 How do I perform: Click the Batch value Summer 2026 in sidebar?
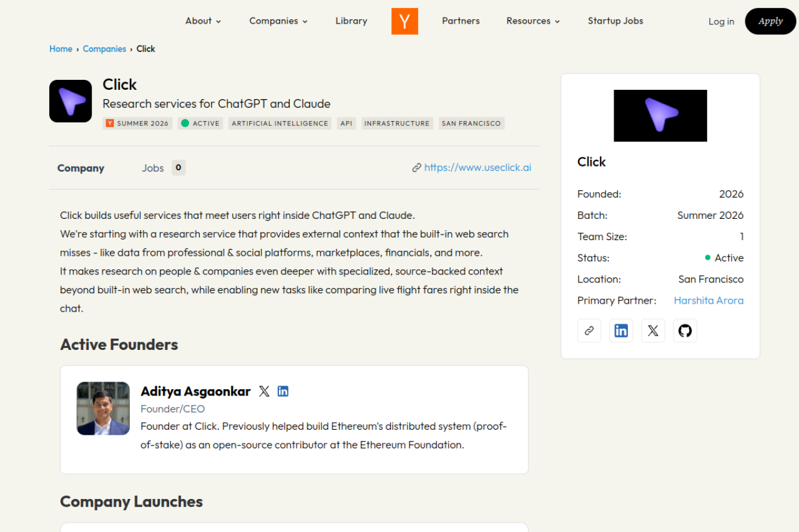[710, 215]
